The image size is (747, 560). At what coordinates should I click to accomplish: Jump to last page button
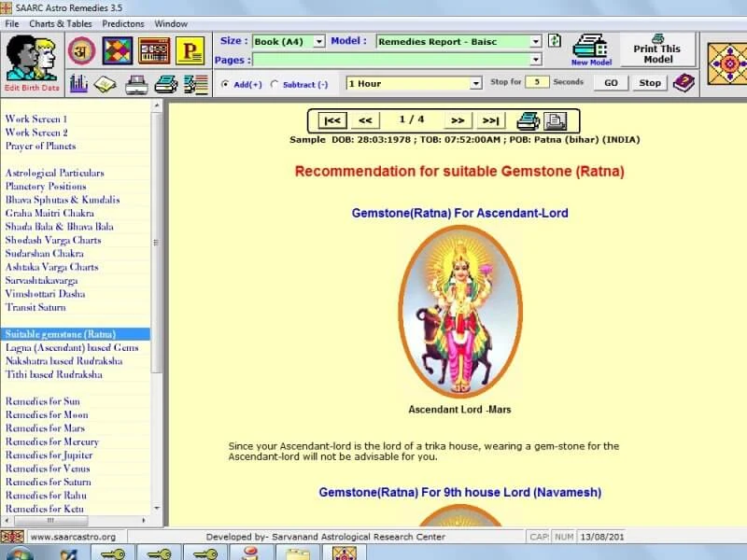point(491,121)
